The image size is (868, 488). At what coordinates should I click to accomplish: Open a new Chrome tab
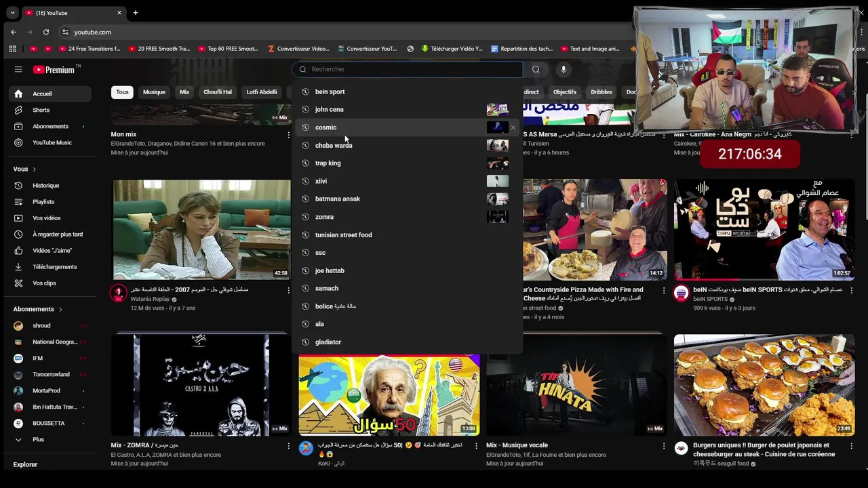point(135,12)
